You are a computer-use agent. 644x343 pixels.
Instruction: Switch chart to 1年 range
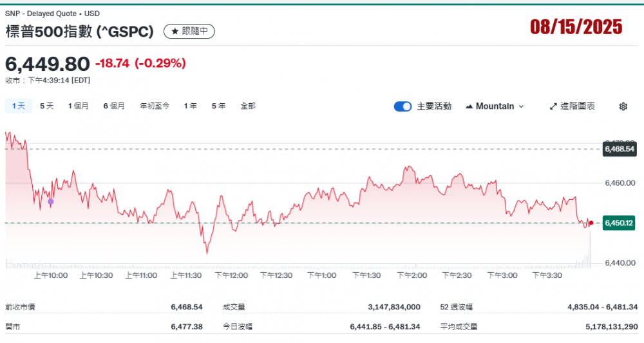click(x=190, y=106)
